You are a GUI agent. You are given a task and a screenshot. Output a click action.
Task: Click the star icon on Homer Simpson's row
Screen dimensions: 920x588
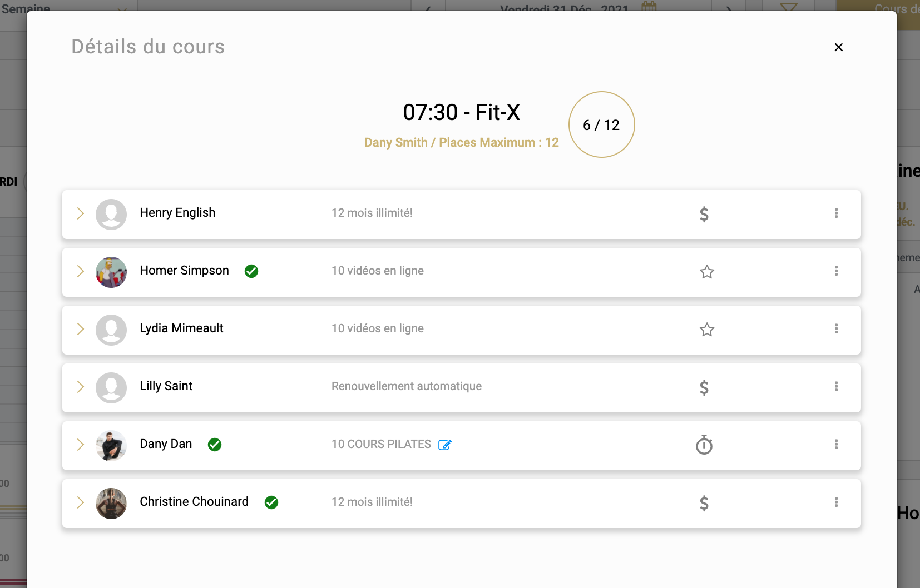tap(707, 272)
